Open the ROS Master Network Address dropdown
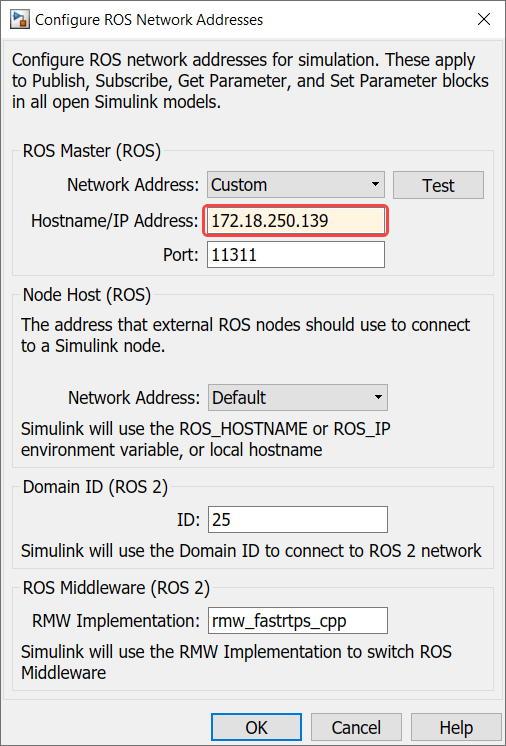 [296, 185]
